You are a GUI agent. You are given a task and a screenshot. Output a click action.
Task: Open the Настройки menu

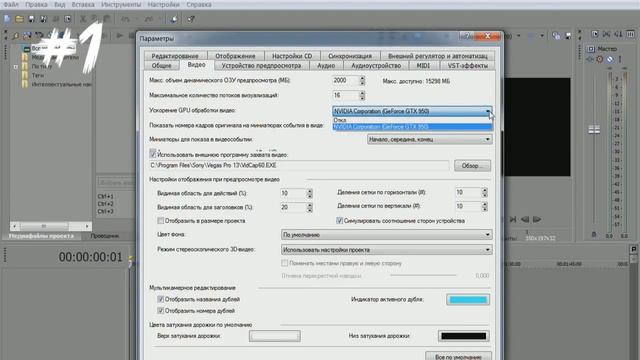(x=163, y=4)
